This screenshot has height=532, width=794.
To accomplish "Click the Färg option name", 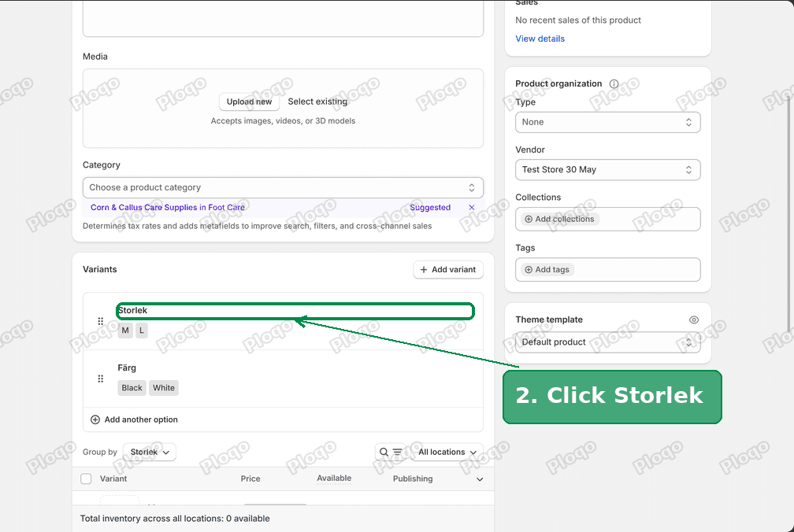I will (127, 368).
